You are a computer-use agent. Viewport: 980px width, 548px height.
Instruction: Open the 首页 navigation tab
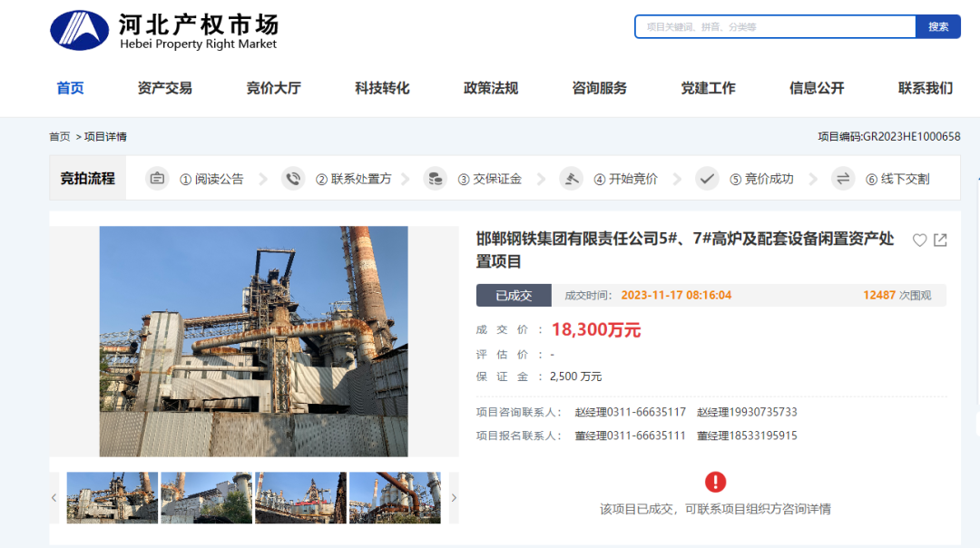[x=70, y=88]
